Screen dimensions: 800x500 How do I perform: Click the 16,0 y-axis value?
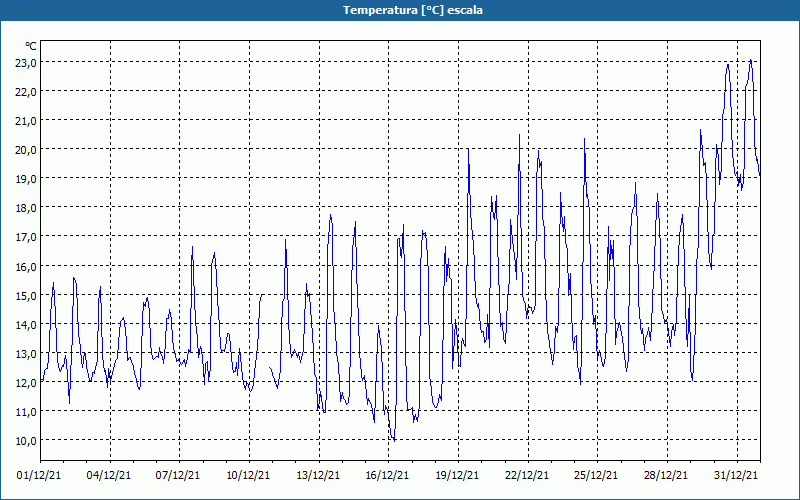(26, 266)
